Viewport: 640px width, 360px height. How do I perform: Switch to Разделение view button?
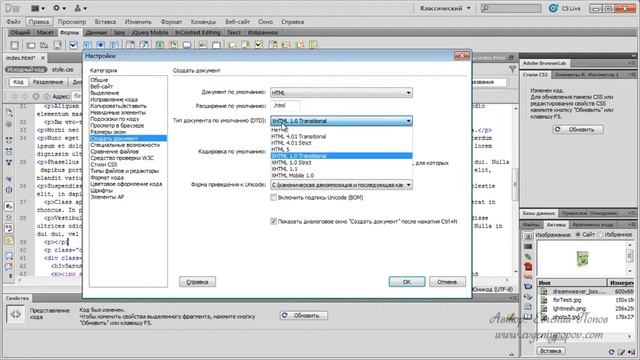pyautogui.click(x=48, y=82)
